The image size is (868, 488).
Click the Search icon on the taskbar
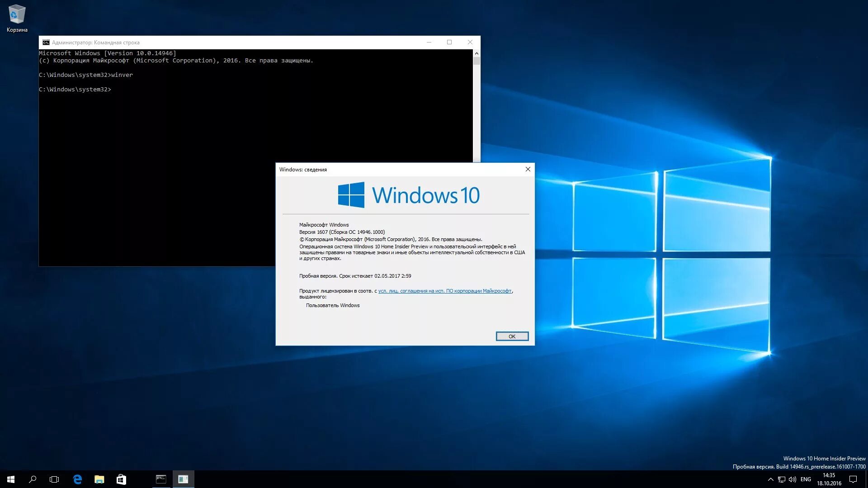click(32, 479)
